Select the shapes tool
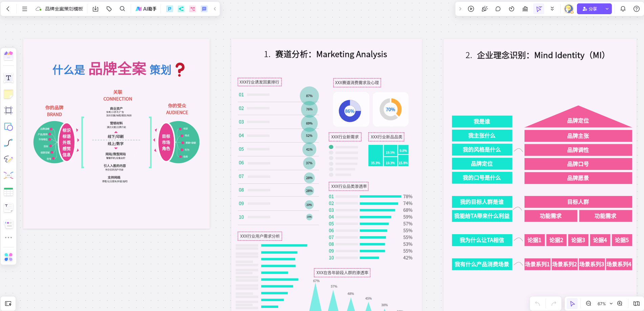The image size is (644, 311). (x=8, y=127)
